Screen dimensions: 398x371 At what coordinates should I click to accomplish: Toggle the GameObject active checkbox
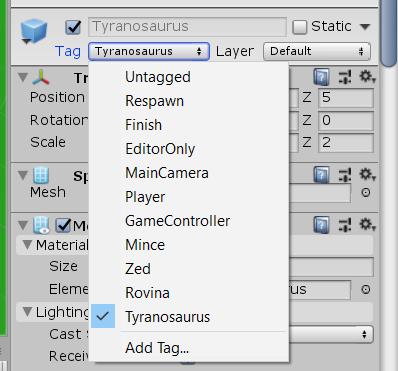pos(73,27)
